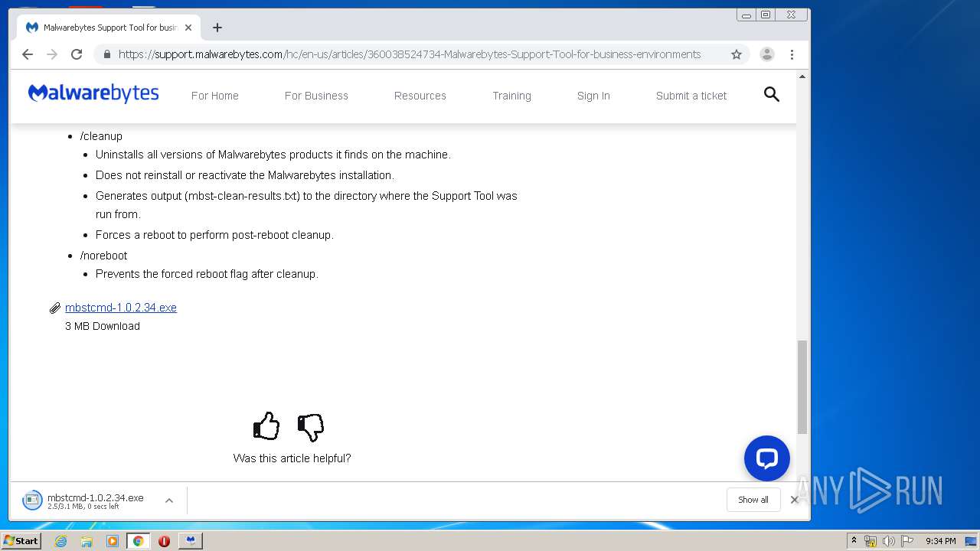The image size is (980, 551).
Task: Open mbstcmd-1.0.2.34.exe in downloads bar
Action: 96,497
